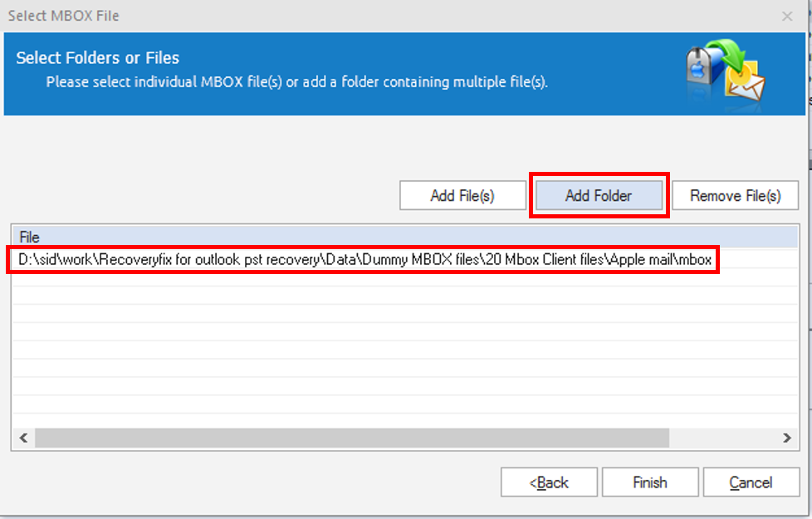
Task: Click the left arrow of horizontal scrollbar
Action: tap(23, 438)
